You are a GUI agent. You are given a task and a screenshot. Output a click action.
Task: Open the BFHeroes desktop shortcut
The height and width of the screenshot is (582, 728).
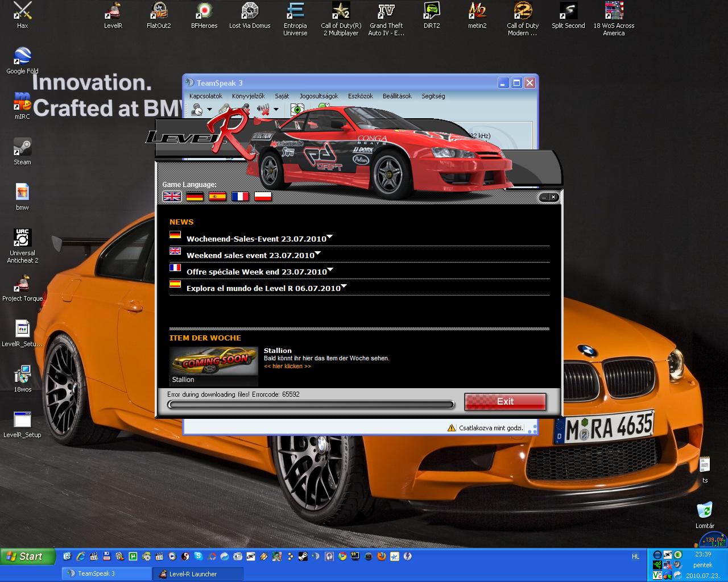click(204, 15)
